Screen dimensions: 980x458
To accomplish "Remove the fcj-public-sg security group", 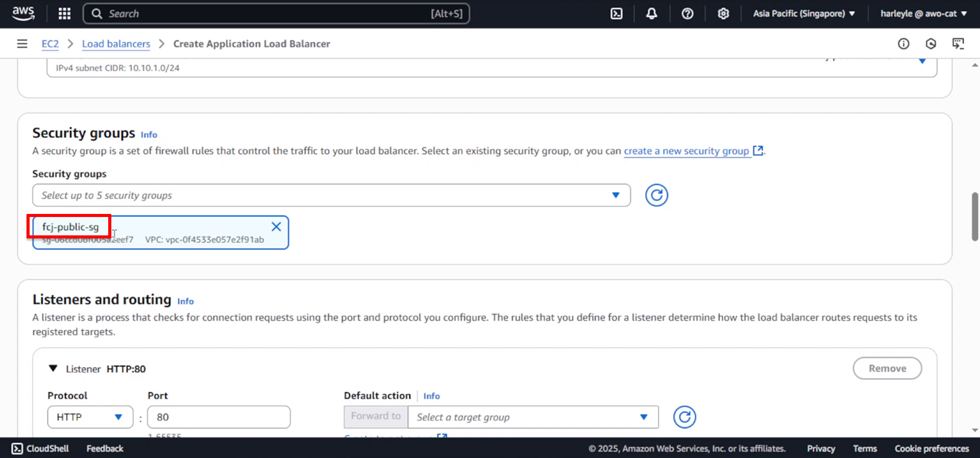I will click(276, 227).
